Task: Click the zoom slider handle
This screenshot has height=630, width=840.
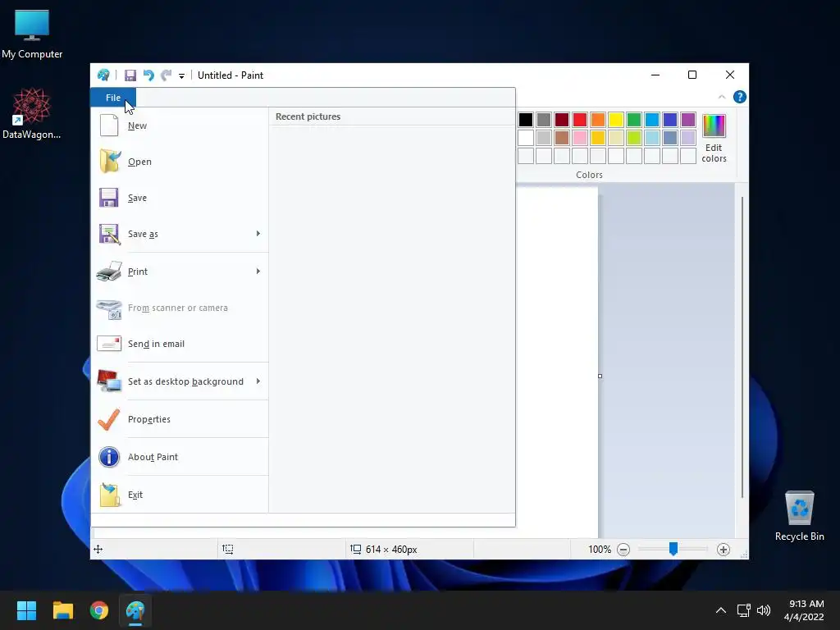Action: (x=673, y=549)
